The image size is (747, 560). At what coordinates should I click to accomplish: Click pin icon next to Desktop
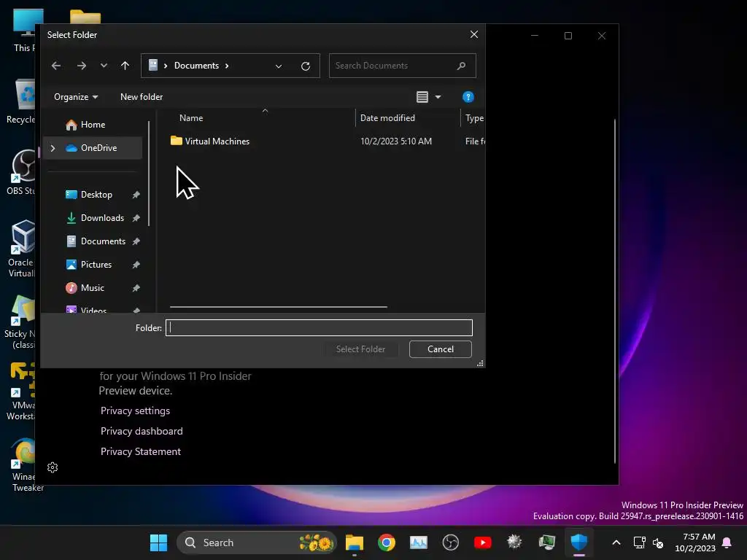(x=136, y=195)
